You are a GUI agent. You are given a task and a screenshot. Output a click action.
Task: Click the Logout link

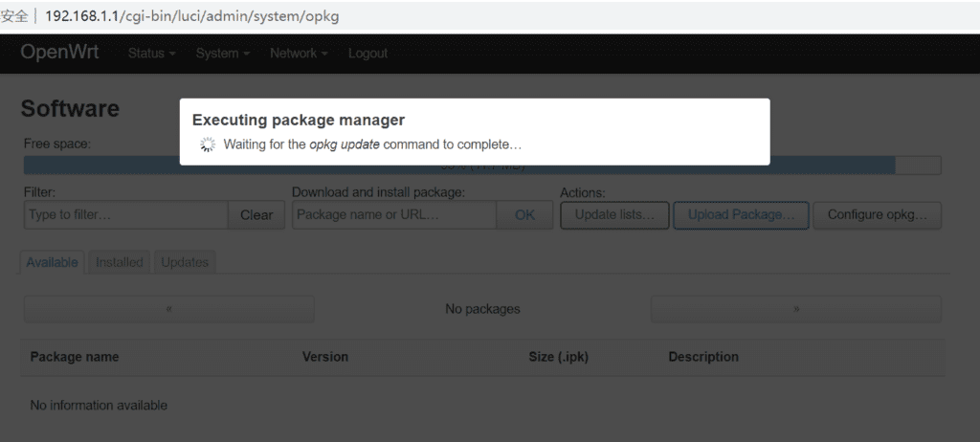coord(367,54)
